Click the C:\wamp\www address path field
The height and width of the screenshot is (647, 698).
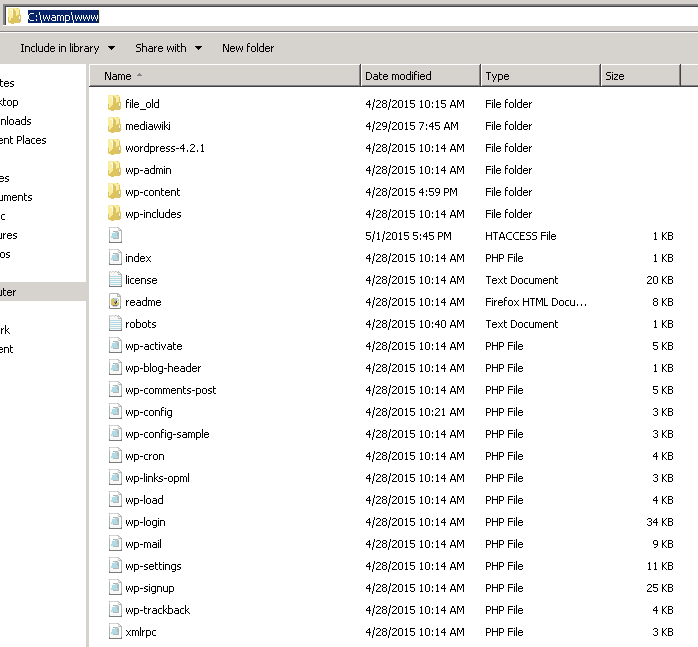[63, 17]
